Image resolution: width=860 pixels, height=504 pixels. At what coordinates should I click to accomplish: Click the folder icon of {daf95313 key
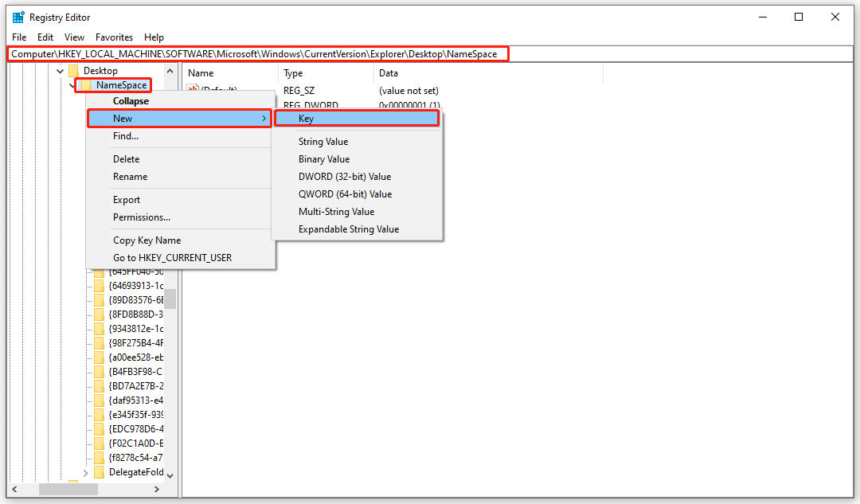(99, 400)
